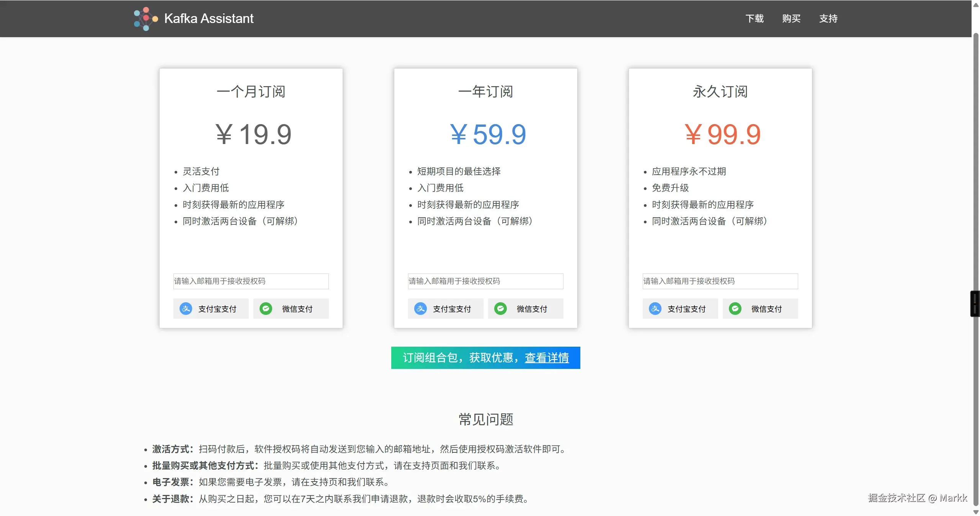980x516 pixels.
Task: Pay with 微信支付 for the 59.9 plan
Action: pyautogui.click(x=526, y=309)
